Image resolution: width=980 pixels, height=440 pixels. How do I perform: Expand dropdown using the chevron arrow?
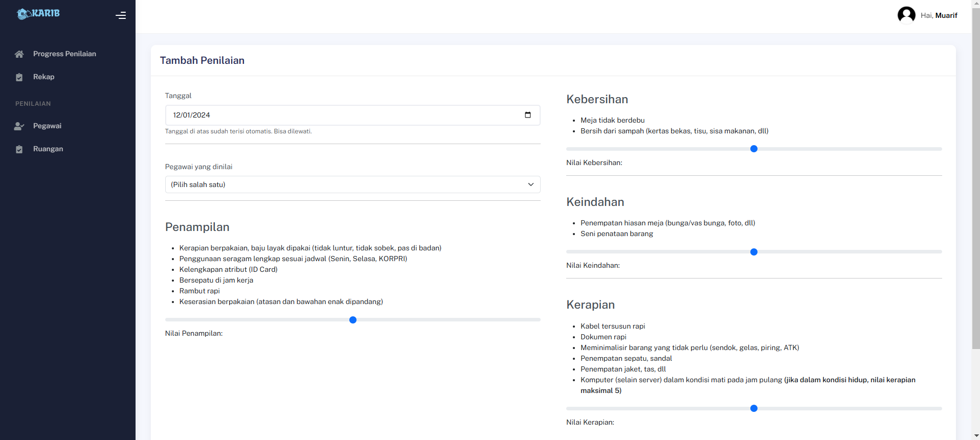[x=531, y=184]
